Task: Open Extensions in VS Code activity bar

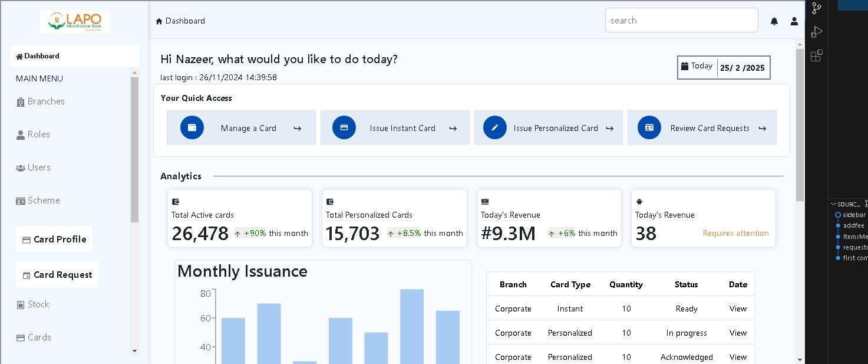Action: tap(817, 56)
